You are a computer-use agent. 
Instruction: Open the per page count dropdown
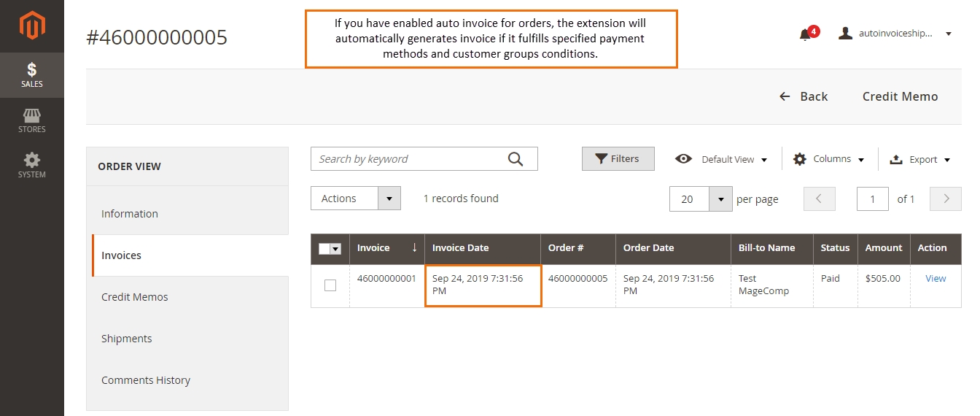(720, 199)
